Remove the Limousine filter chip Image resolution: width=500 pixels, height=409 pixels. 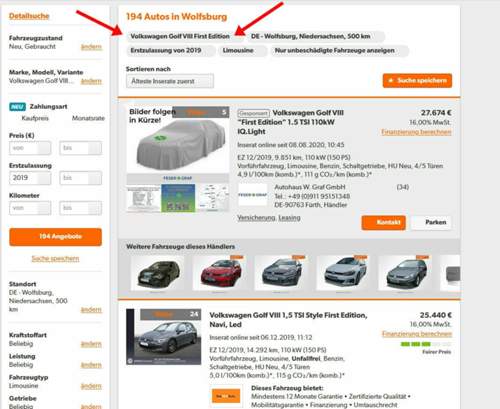[x=243, y=51]
